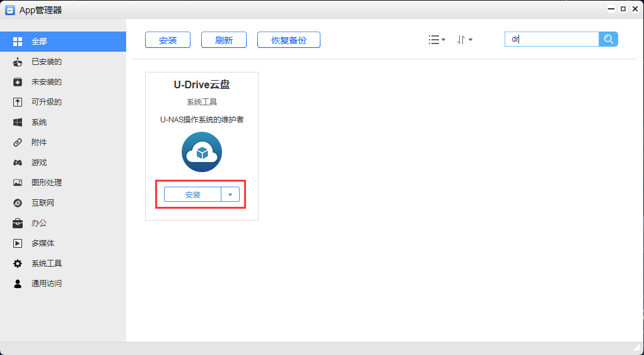Screen dimensions: 644x355
Task: Click the 系统工具 label on U-Drive card
Action: 202,102
